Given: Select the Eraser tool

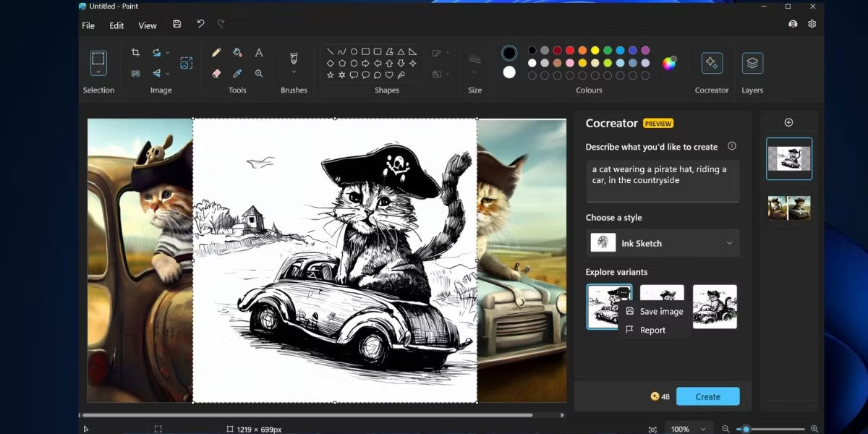Looking at the screenshot, I should coord(216,72).
